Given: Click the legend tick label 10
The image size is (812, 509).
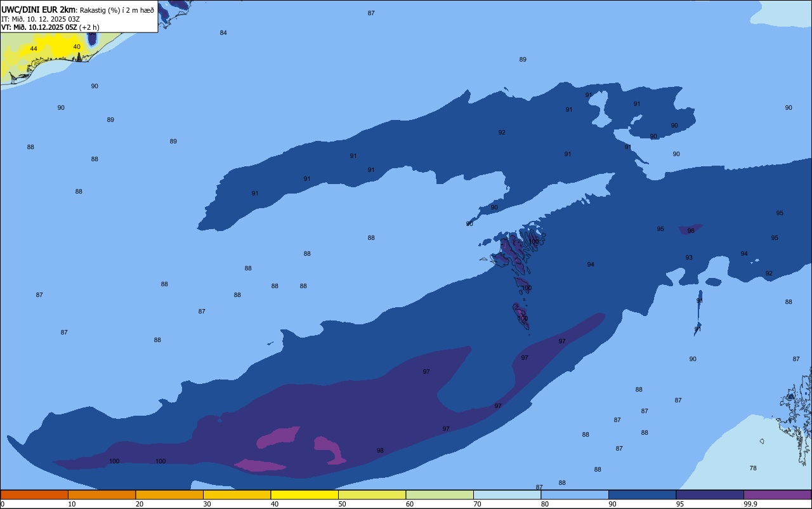Looking at the screenshot, I should pos(72,504).
